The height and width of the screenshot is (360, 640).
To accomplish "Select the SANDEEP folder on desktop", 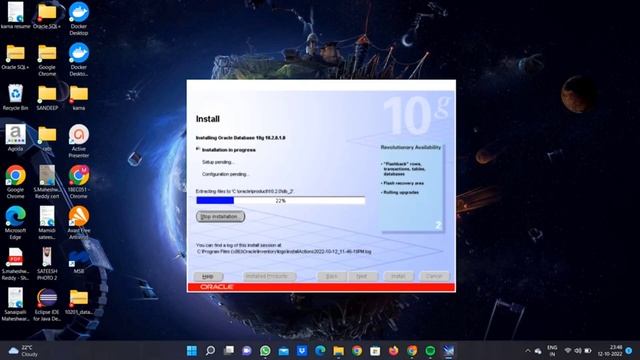I will tap(47, 97).
